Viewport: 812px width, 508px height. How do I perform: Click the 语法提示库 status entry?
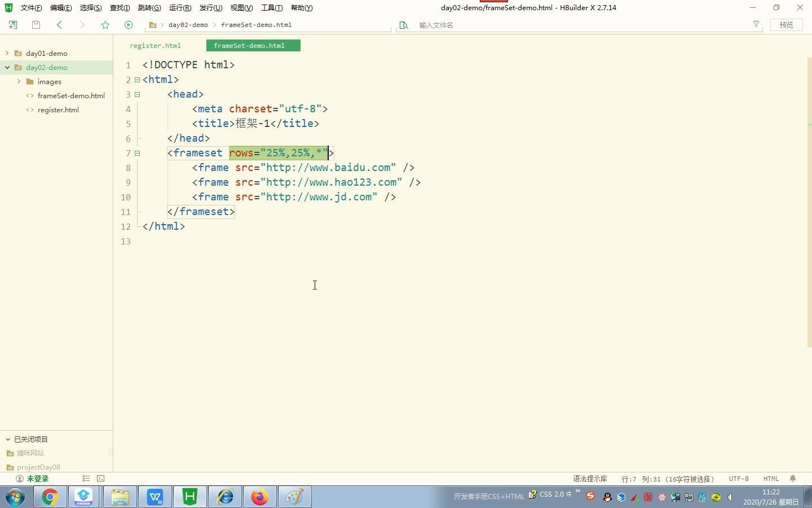(x=590, y=479)
